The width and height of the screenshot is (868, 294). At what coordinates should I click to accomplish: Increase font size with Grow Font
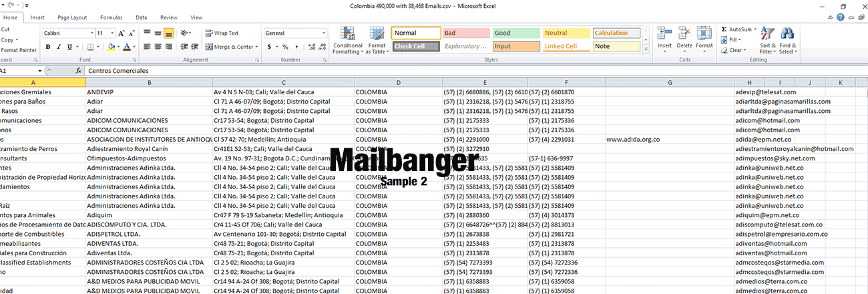click(122, 33)
